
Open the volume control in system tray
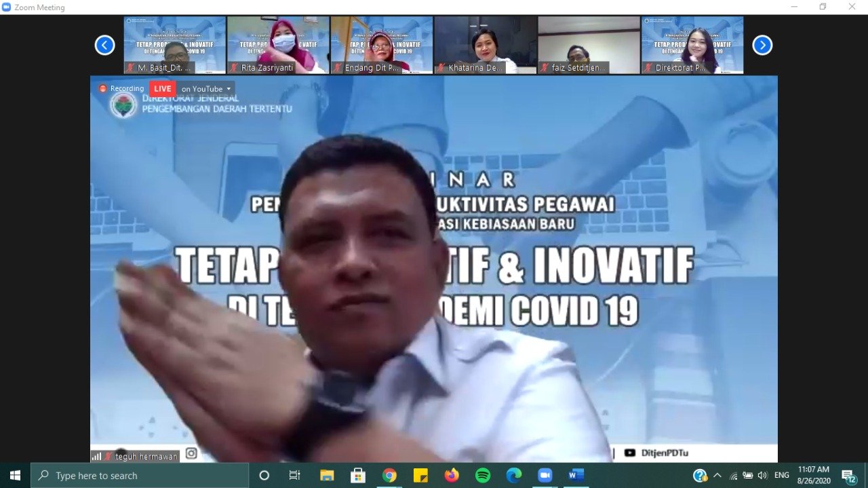762,475
